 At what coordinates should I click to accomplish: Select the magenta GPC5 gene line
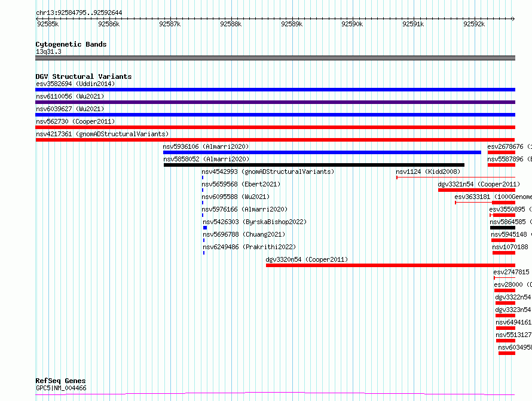(275, 394)
